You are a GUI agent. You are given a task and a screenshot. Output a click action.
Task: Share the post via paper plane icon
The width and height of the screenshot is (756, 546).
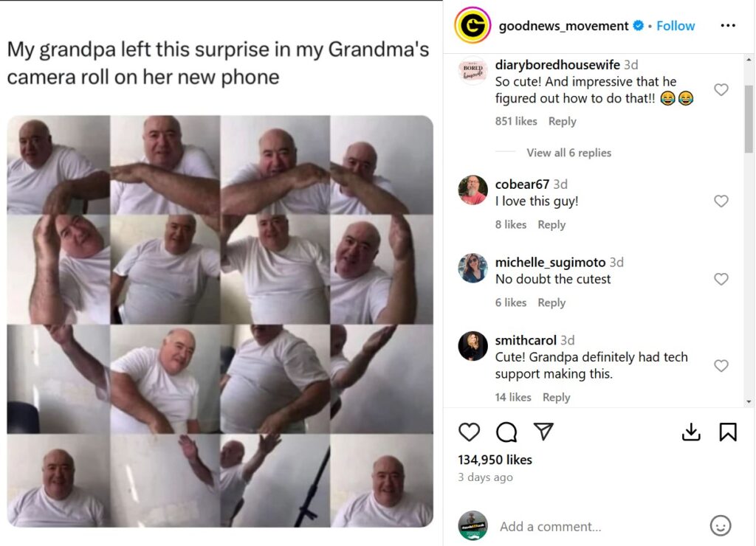tap(543, 432)
